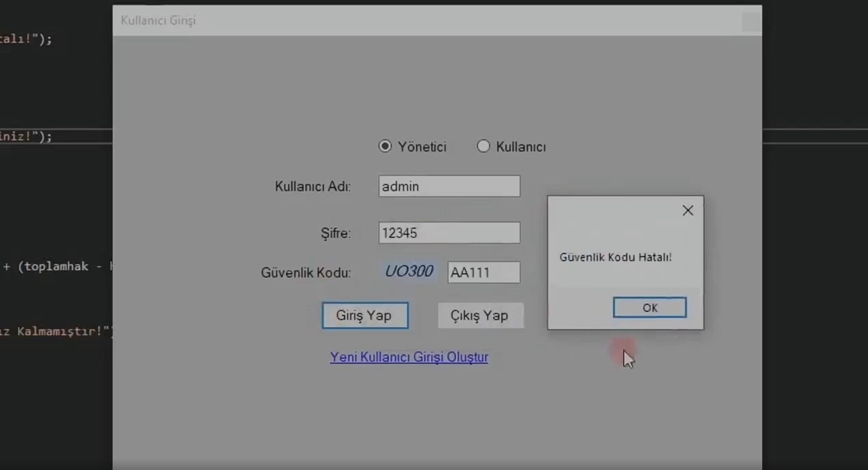
Task: Dismiss Güvenlik Kodu Hatalı dialog with X
Action: click(x=688, y=210)
